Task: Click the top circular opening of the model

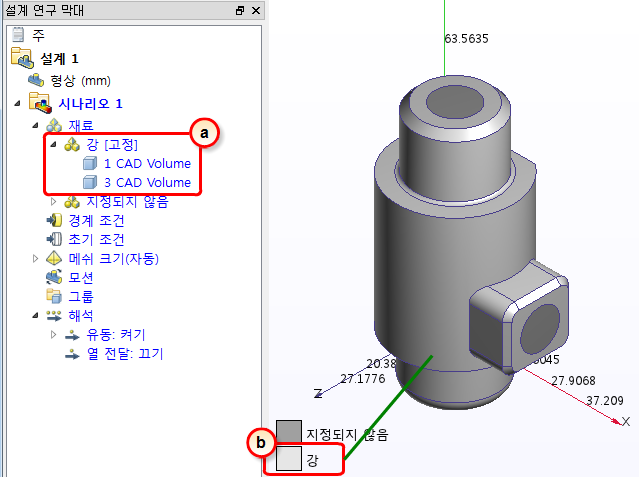Action: [x=455, y=102]
